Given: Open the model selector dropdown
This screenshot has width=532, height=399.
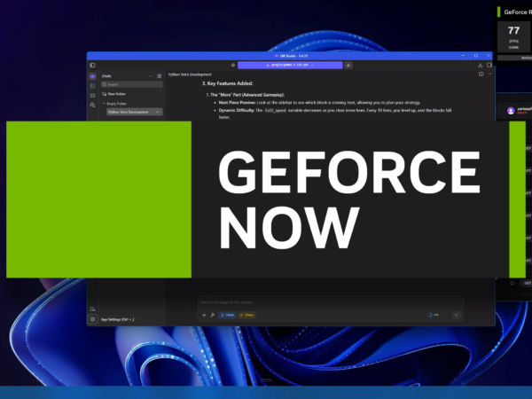Looking at the screenshot, I should click(x=290, y=65).
